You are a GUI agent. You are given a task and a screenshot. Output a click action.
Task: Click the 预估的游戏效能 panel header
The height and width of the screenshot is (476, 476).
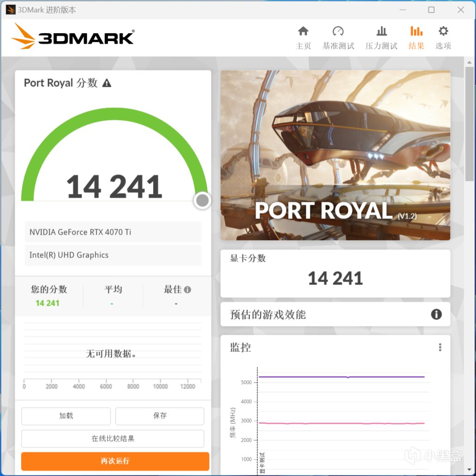(335, 314)
